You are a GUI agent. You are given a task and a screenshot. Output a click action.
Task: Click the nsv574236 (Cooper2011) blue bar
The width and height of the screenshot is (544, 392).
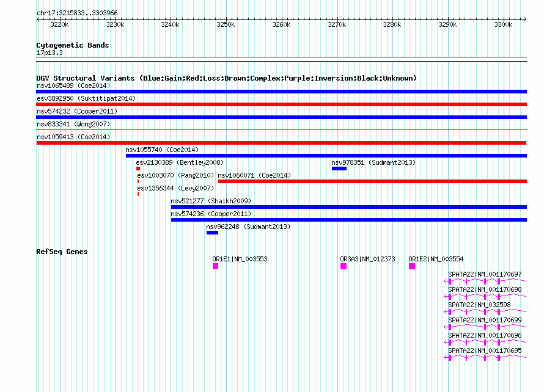348,220
